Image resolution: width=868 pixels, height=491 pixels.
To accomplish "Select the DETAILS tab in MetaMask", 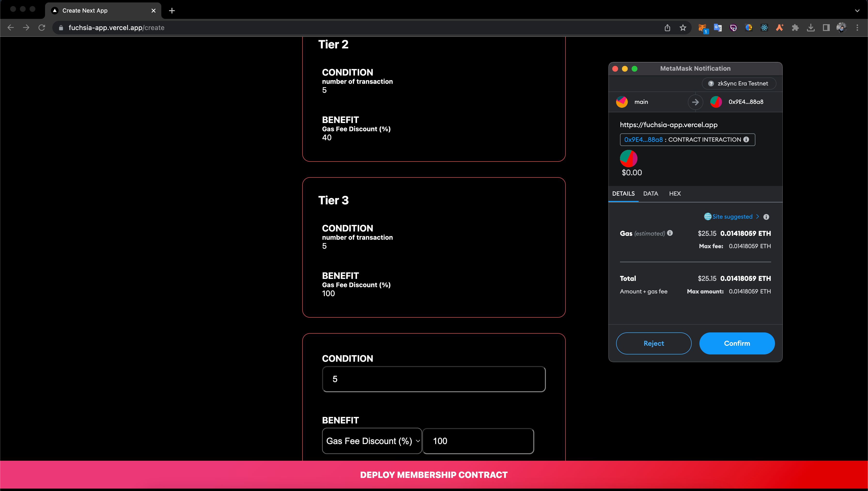I will pos(624,193).
